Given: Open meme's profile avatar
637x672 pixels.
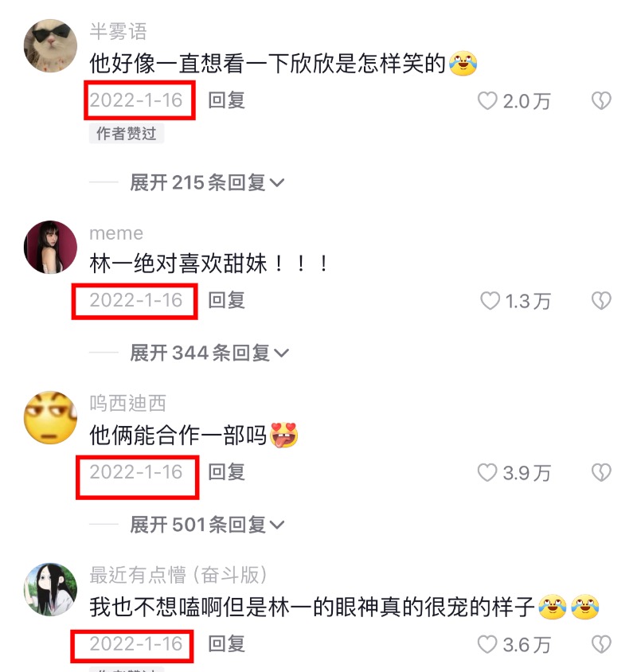Looking at the screenshot, I should coord(51,248).
